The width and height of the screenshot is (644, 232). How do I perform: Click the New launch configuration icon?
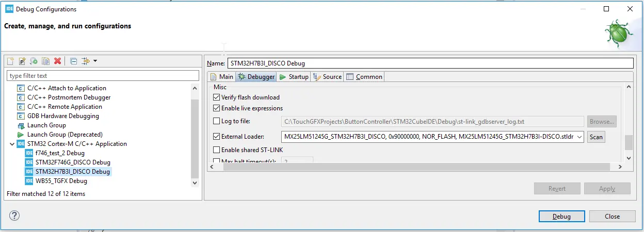pyautogui.click(x=10, y=61)
